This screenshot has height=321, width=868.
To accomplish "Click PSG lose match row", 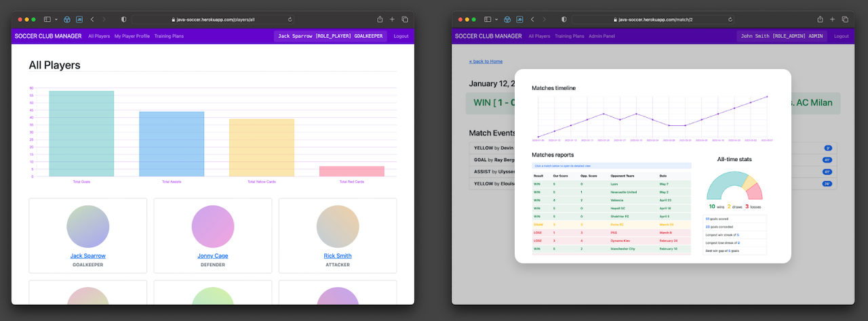I will pos(611,232).
